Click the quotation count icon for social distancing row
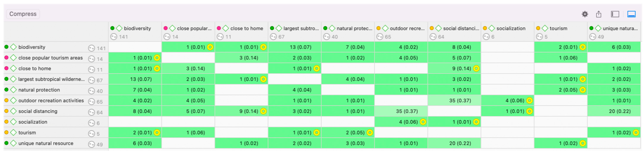This screenshot has height=154, width=644. coord(91,112)
